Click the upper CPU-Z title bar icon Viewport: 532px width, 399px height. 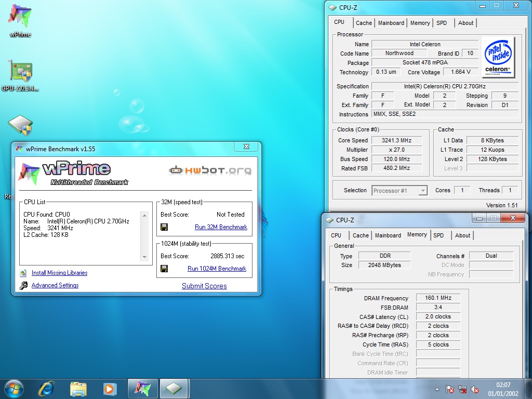(333, 7)
